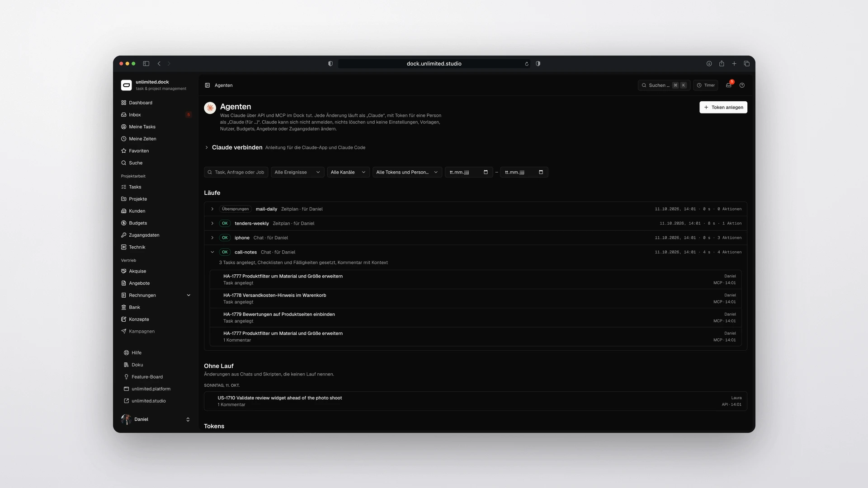Open US-1710 Validate review widget entry

476,401
